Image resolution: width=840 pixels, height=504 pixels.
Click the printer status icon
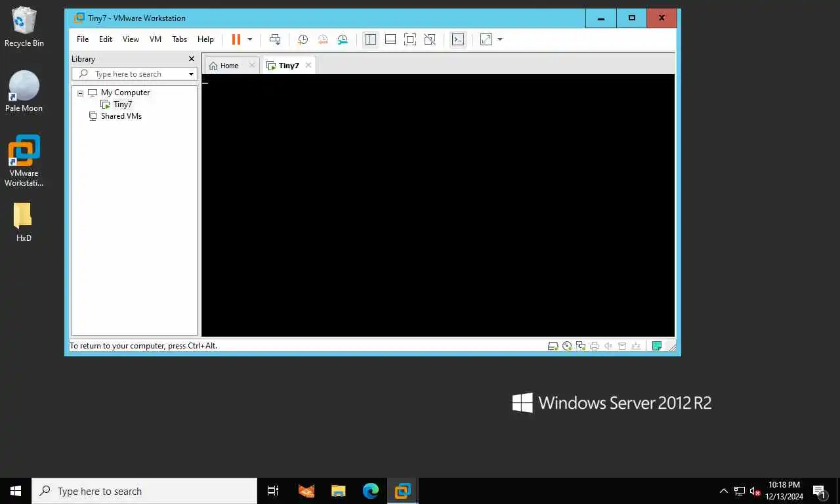(595, 346)
